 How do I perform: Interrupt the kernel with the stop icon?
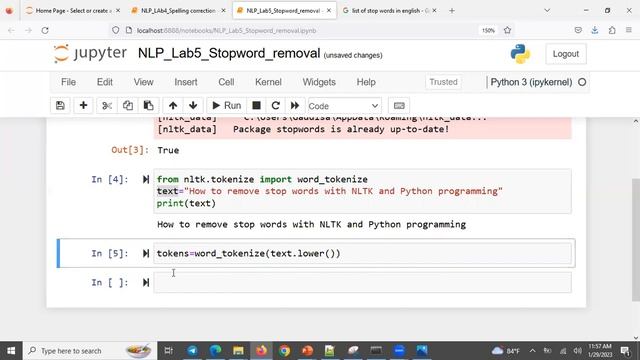(x=256, y=106)
